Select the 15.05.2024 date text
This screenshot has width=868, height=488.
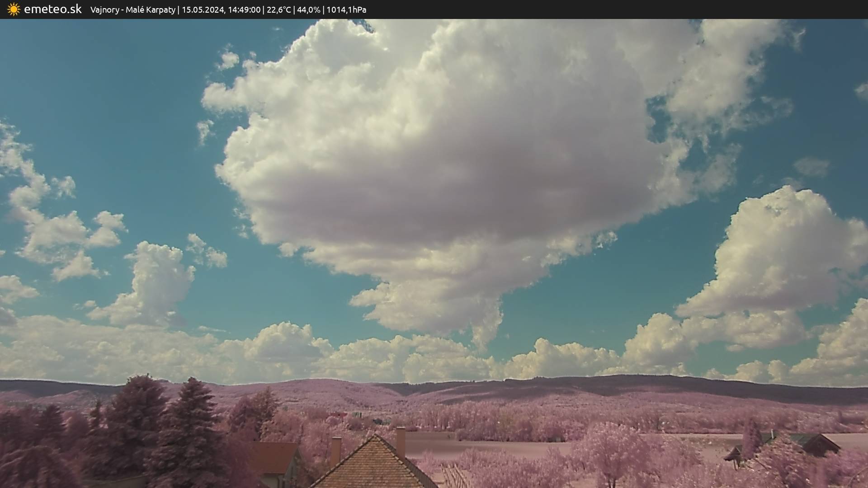coord(203,10)
